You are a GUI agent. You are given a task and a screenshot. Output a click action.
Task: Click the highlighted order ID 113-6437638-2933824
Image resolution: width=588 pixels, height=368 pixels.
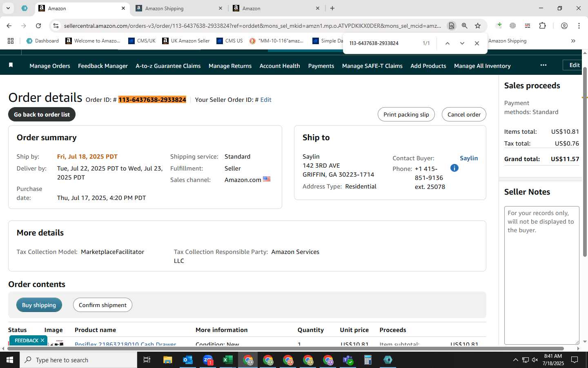152,100
